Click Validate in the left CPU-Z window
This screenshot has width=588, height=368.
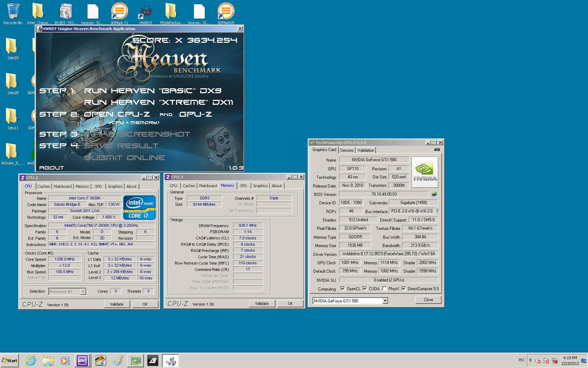coord(117,304)
